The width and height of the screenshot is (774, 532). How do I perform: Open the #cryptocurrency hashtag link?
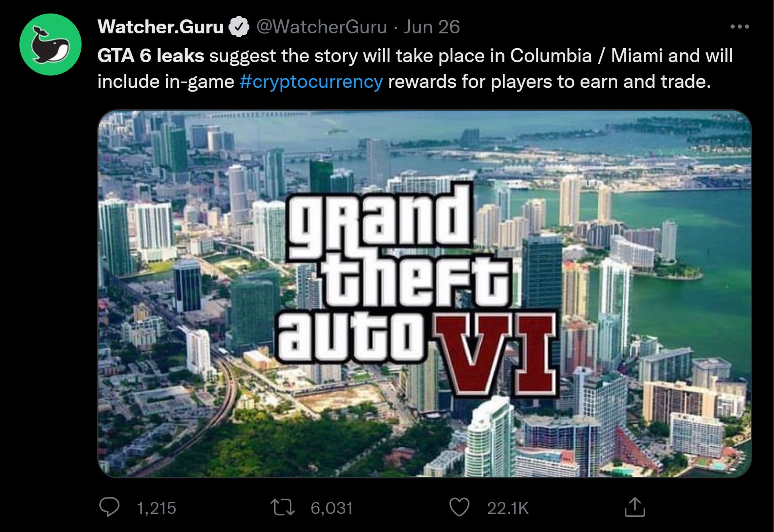(311, 81)
